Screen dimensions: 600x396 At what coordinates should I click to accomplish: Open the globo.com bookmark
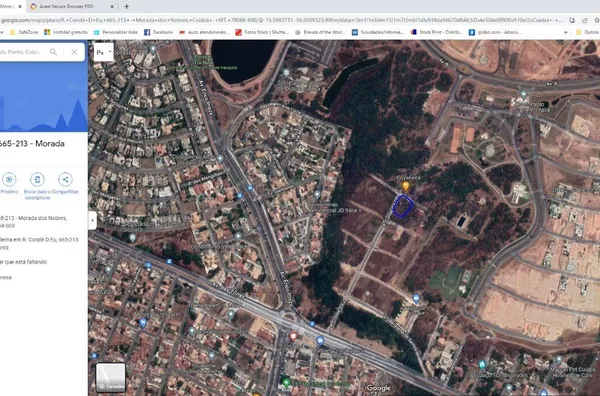(x=496, y=33)
